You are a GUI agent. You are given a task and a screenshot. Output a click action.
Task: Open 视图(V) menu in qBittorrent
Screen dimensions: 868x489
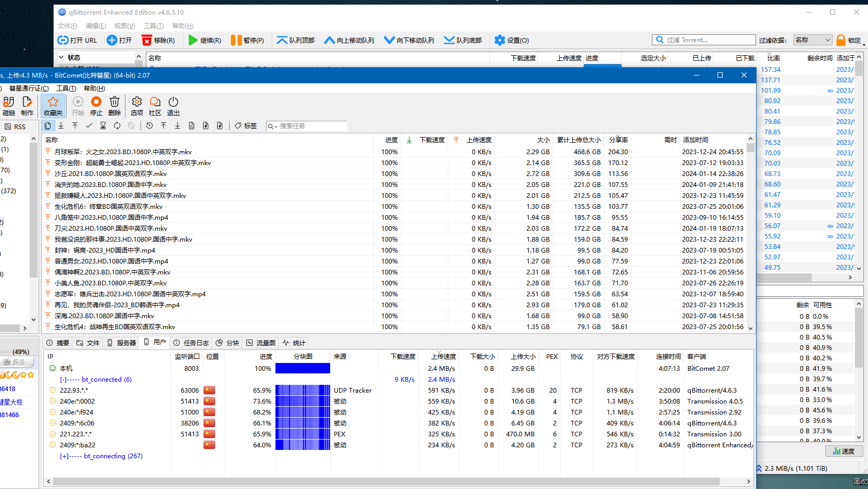(125, 26)
